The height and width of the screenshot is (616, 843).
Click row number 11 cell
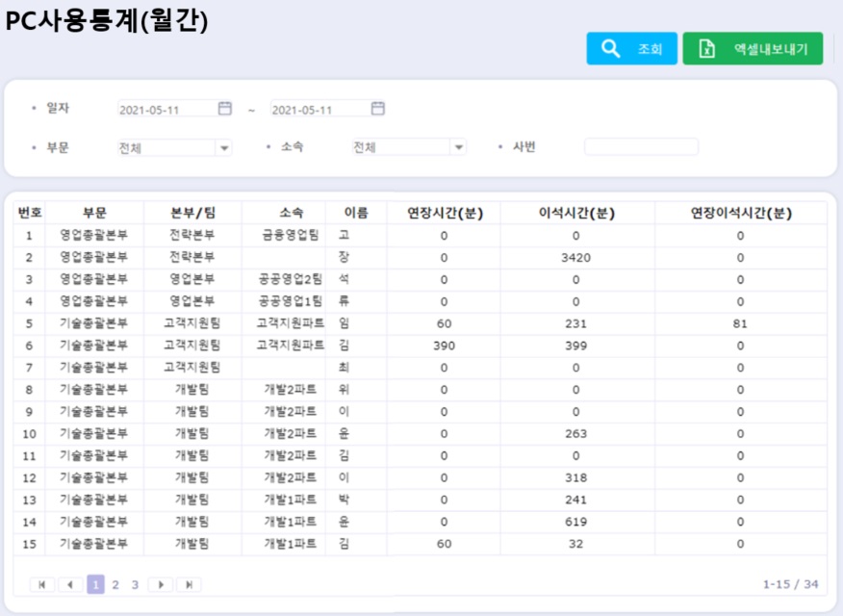pyautogui.click(x=29, y=456)
